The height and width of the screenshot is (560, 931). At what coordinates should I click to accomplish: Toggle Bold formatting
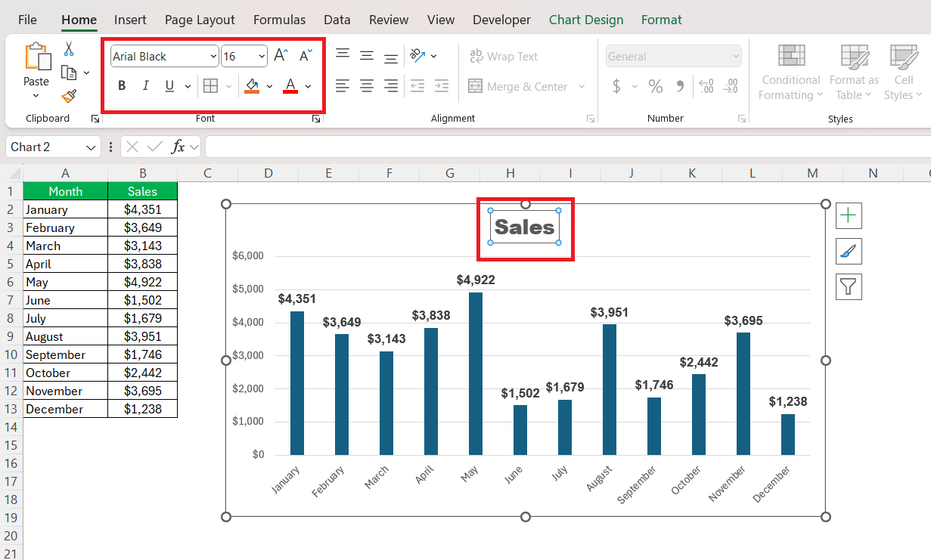122,86
